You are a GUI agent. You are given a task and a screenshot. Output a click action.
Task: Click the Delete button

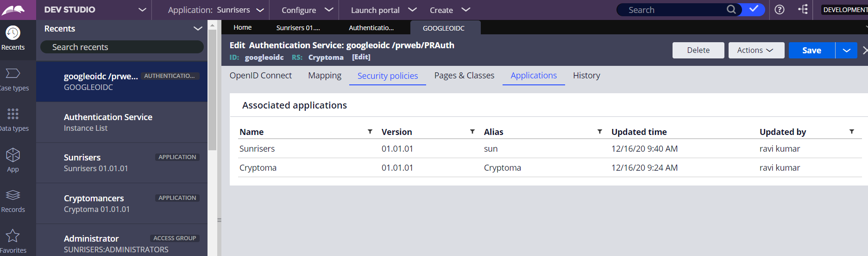coord(698,51)
